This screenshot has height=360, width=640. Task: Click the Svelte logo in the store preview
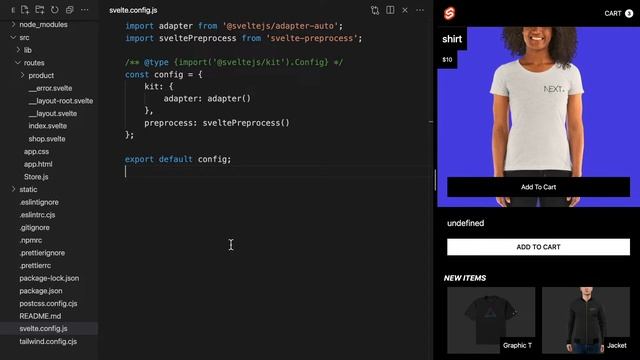(449, 13)
